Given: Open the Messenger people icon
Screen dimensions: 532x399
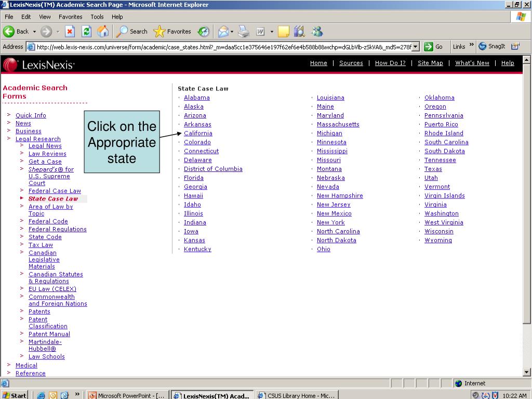Looking at the screenshot, I should (317, 32).
